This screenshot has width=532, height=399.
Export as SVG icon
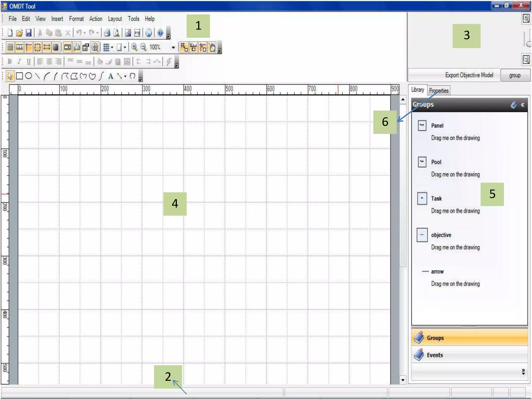pos(137,33)
